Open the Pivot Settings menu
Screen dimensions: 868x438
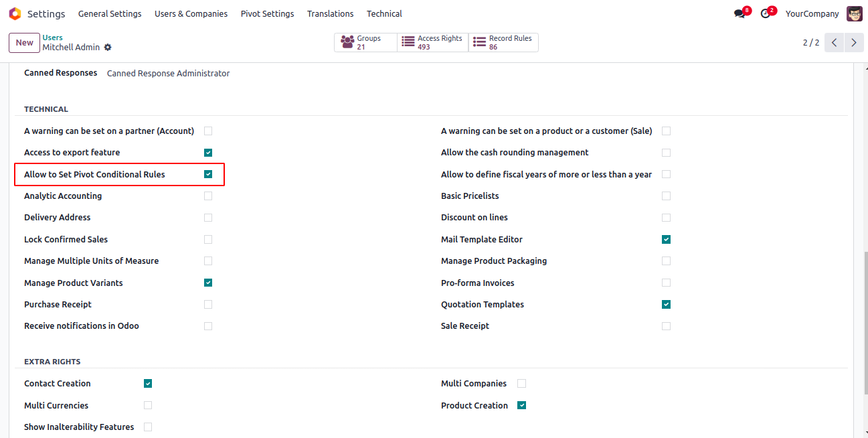[267, 13]
